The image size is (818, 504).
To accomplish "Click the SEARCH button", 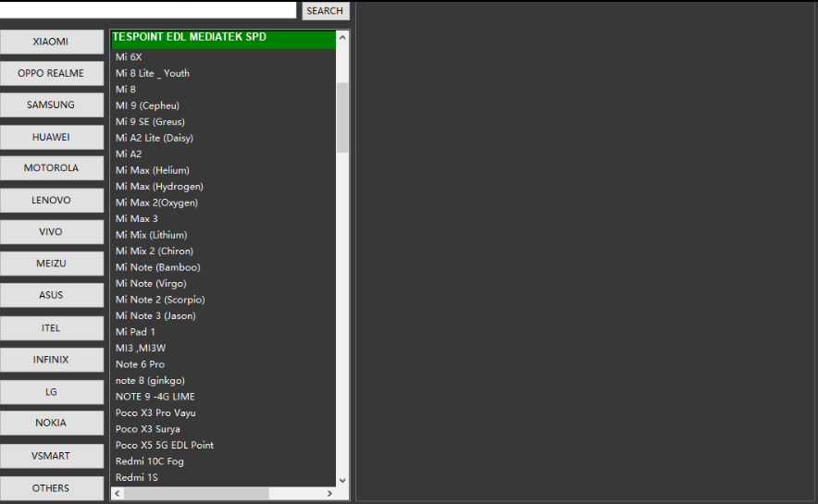I will [325, 11].
